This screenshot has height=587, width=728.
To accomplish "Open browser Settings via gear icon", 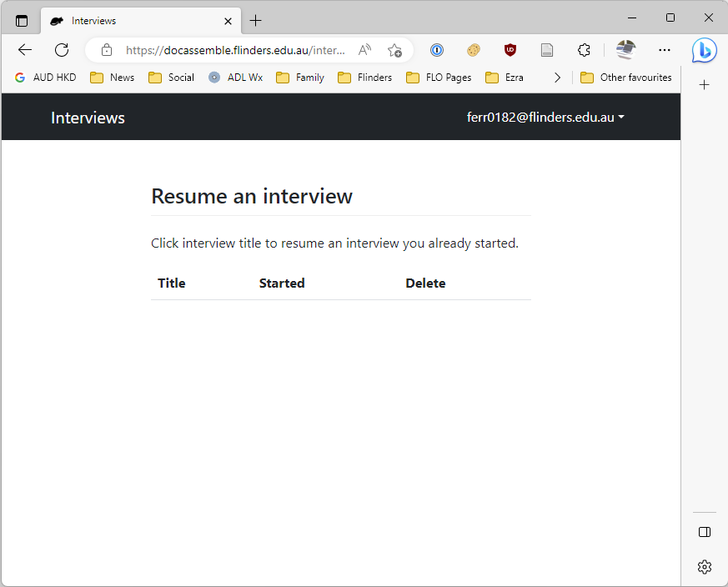I will [x=705, y=567].
